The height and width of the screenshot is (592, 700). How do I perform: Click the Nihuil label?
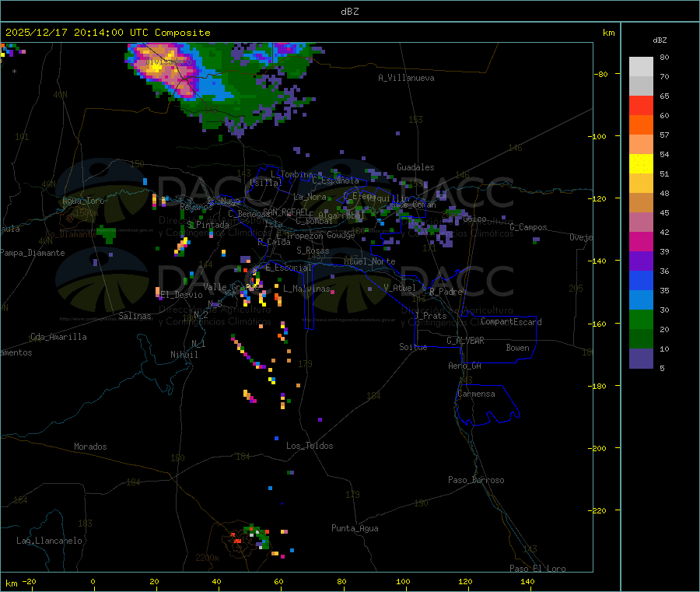(x=184, y=355)
